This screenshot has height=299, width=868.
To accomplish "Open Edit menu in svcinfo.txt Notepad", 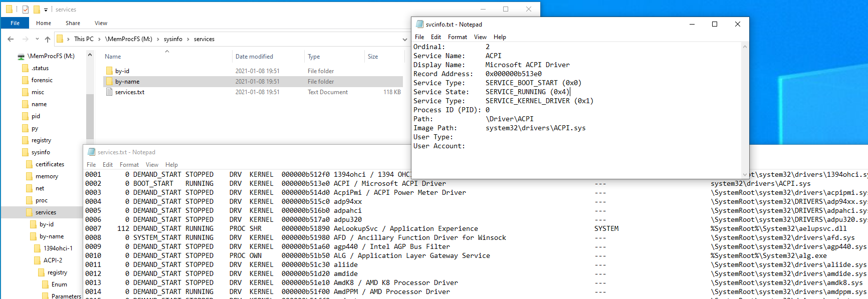I will (436, 37).
